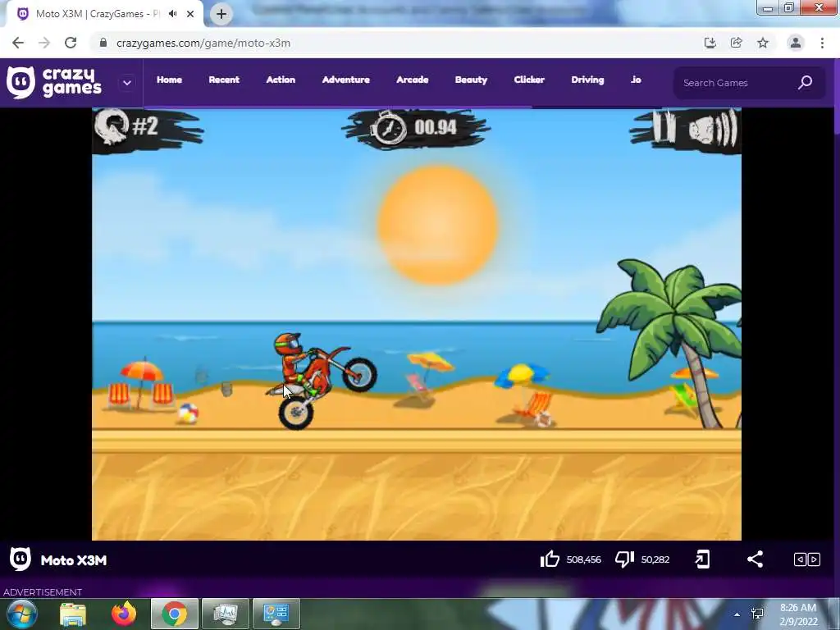
Task: Go forward in browser history
Action: point(44,43)
